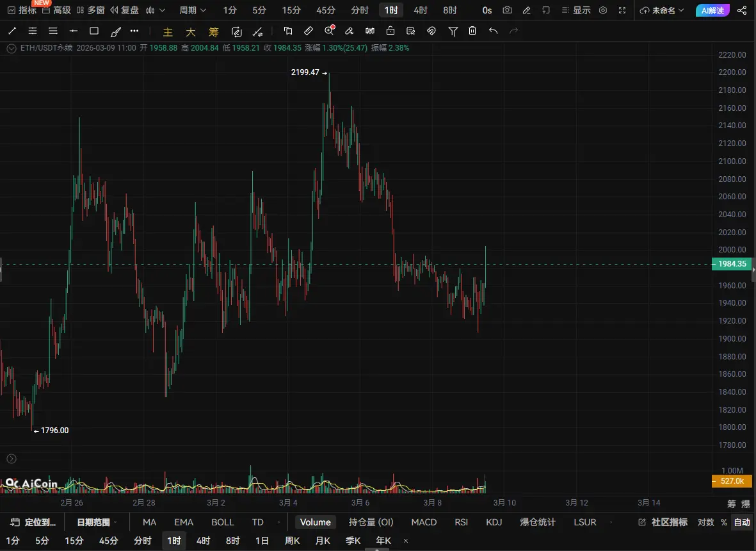The height and width of the screenshot is (551, 756).
Task: Expand the chart type candlestick dropdown
Action: 156,10
